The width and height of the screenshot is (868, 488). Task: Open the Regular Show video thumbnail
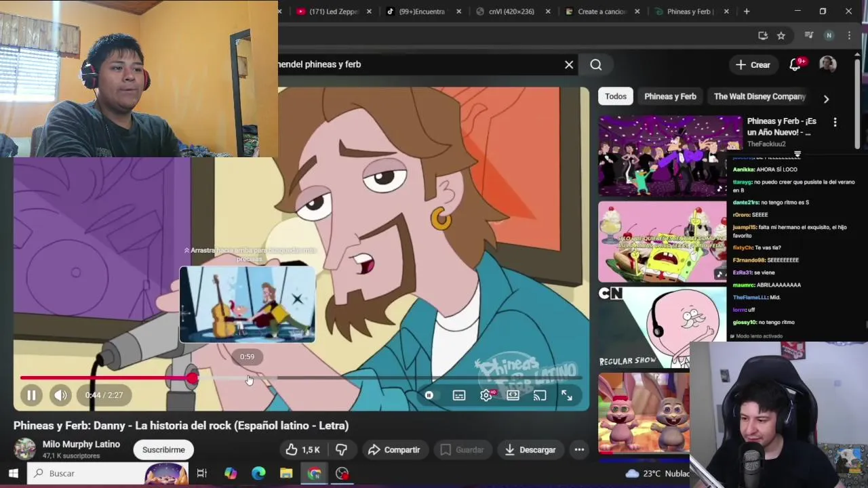[x=662, y=327]
